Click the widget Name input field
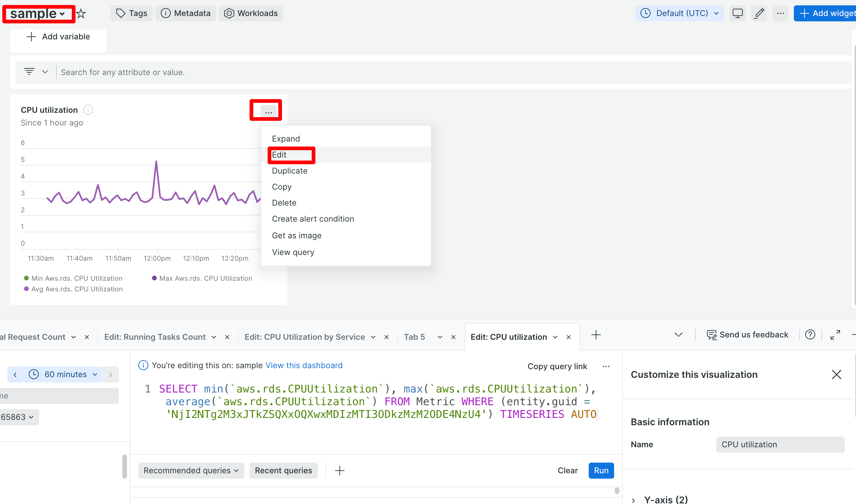This screenshot has height=504, width=856. pos(780,444)
